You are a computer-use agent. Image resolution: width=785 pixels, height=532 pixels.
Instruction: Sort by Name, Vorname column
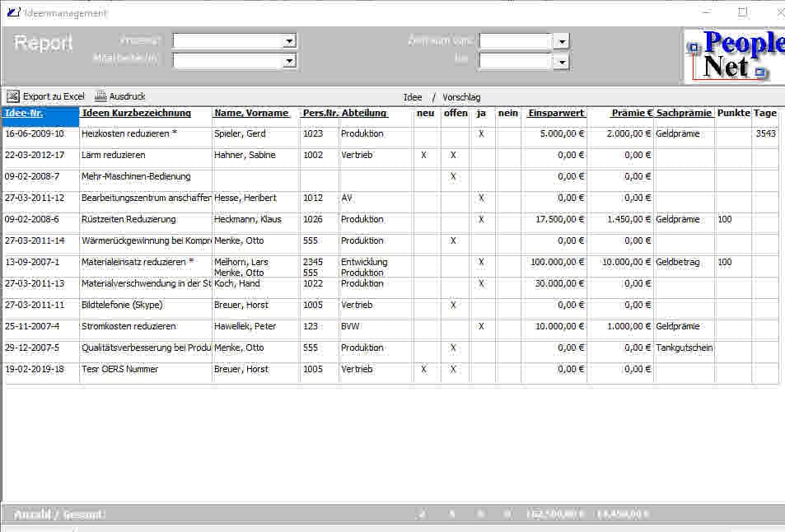(x=251, y=113)
